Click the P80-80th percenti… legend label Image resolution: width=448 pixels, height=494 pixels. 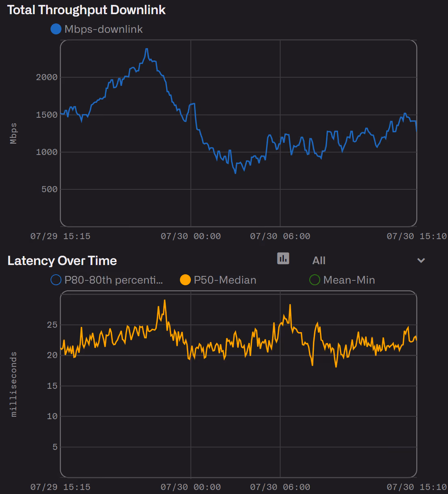pos(114,280)
